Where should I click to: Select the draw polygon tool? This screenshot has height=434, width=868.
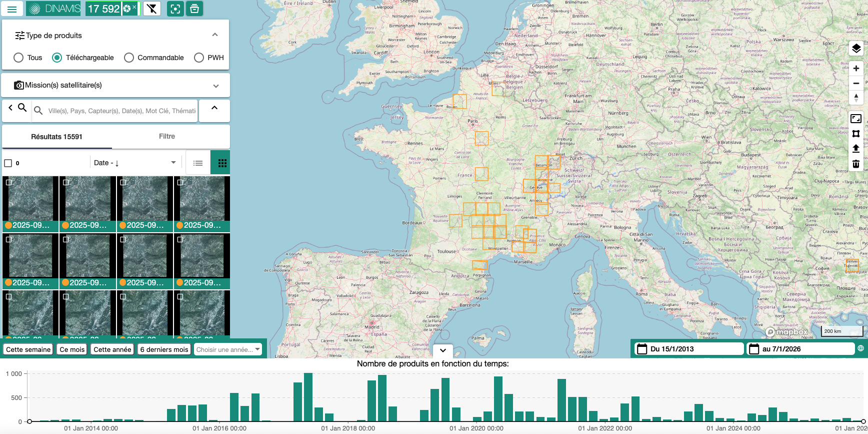(x=856, y=134)
